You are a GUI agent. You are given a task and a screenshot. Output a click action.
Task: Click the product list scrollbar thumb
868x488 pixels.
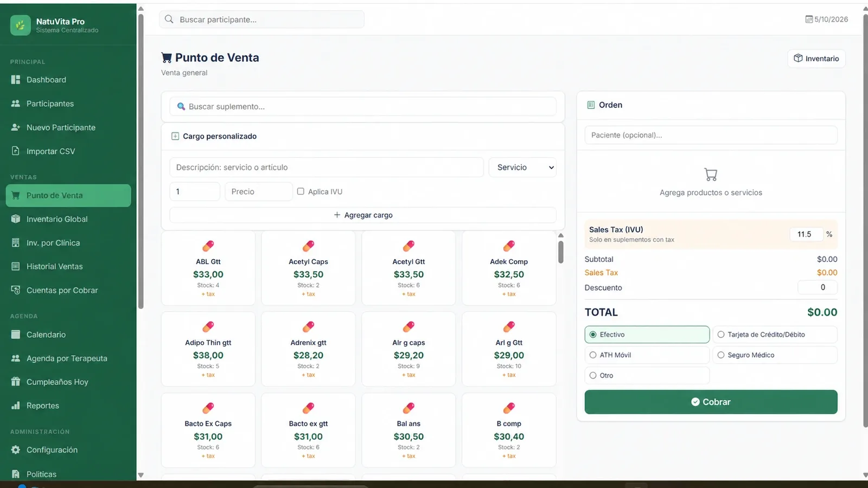[561, 252]
